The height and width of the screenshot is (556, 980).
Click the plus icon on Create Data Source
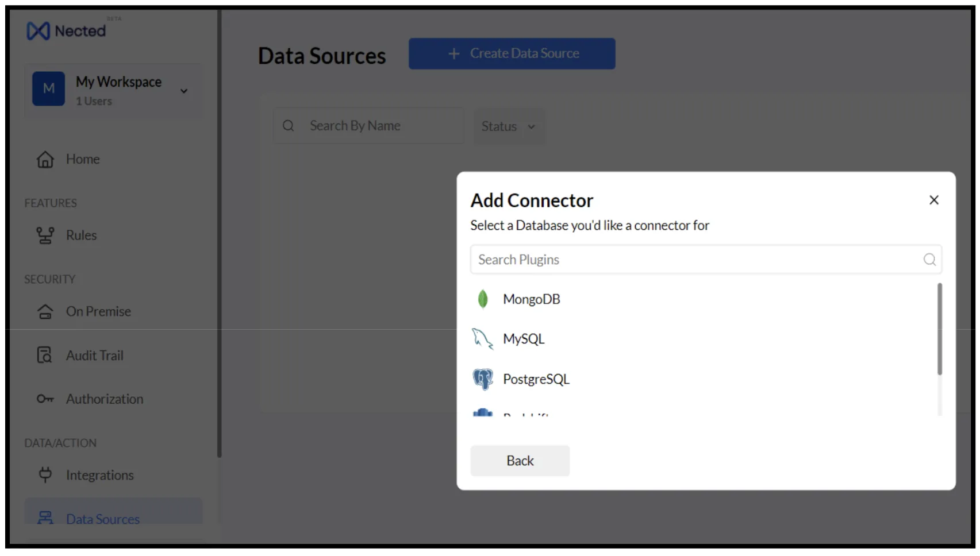coord(454,53)
